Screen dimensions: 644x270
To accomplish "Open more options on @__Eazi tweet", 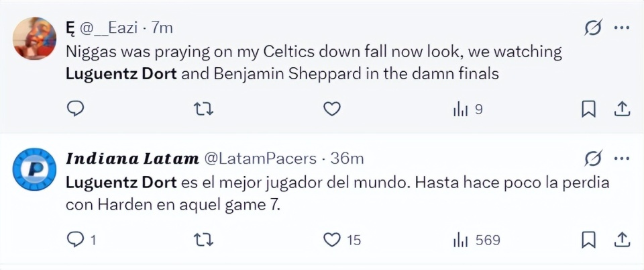I will point(621,28).
